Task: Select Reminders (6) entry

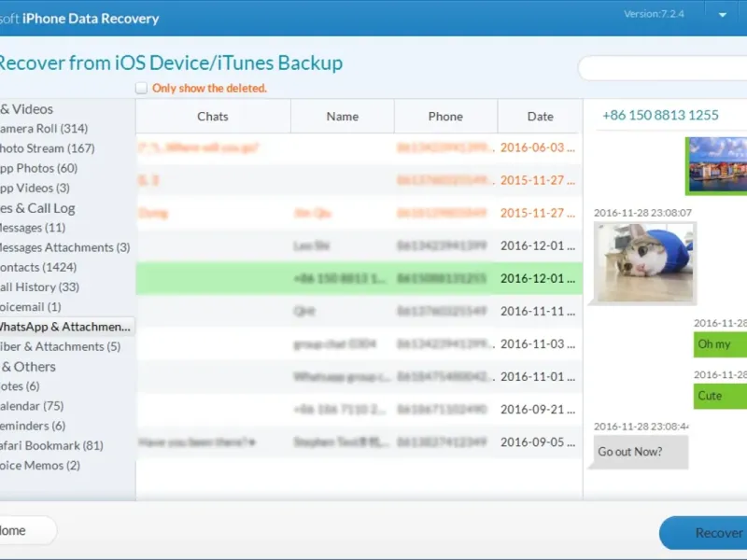Action: (x=33, y=426)
